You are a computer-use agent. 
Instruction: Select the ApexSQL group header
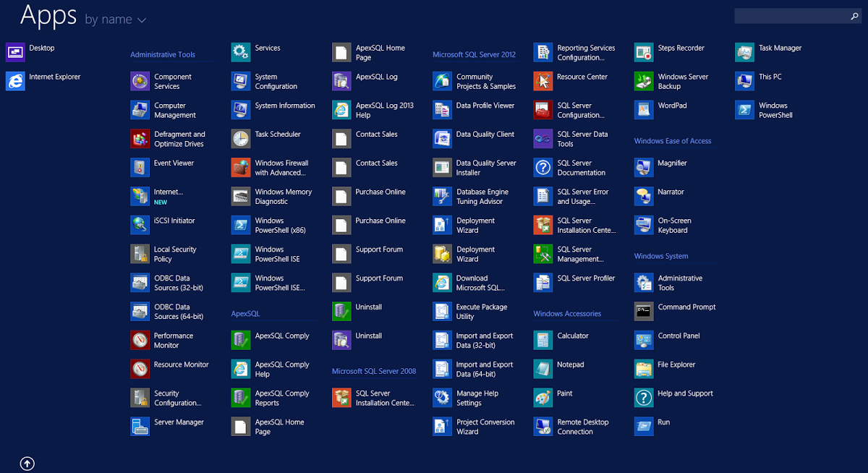tap(245, 314)
